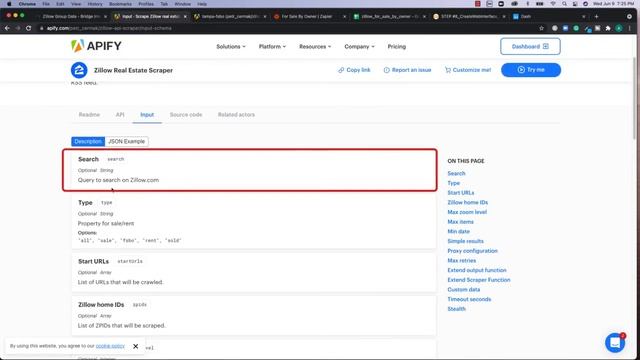640x360 pixels.
Task: Click the Pricing link in the header
Action: coord(397,47)
